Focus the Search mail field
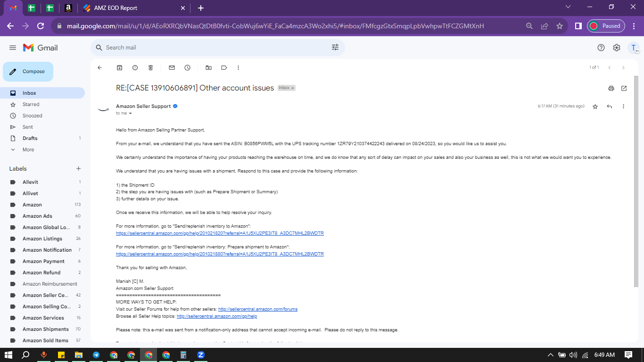Screen dimensions: 644x362 (217, 48)
